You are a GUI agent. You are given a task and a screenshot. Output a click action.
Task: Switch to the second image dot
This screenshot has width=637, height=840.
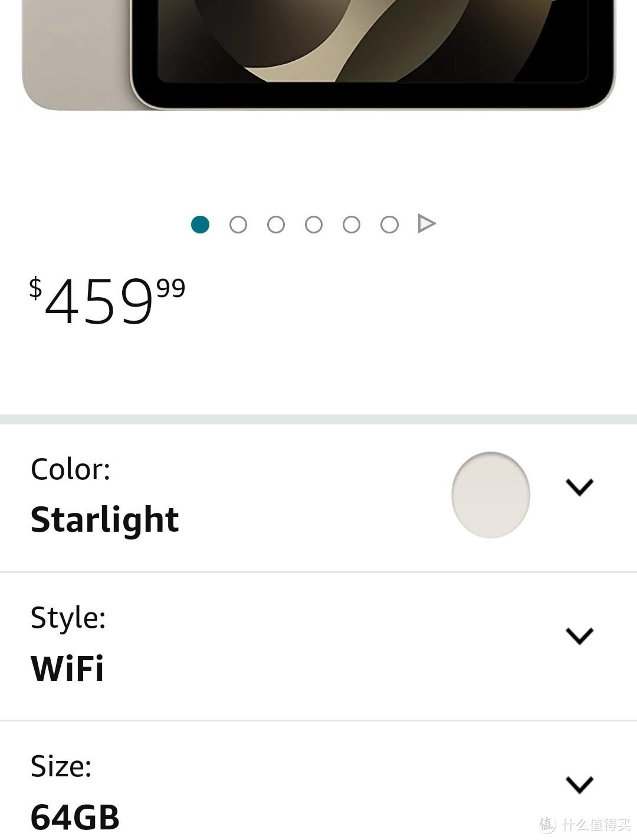point(238,225)
